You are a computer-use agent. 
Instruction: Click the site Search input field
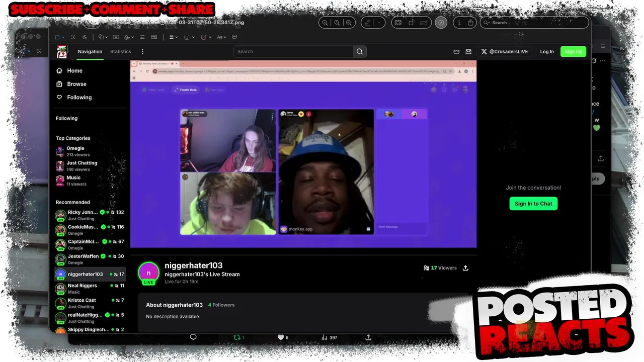(x=293, y=51)
